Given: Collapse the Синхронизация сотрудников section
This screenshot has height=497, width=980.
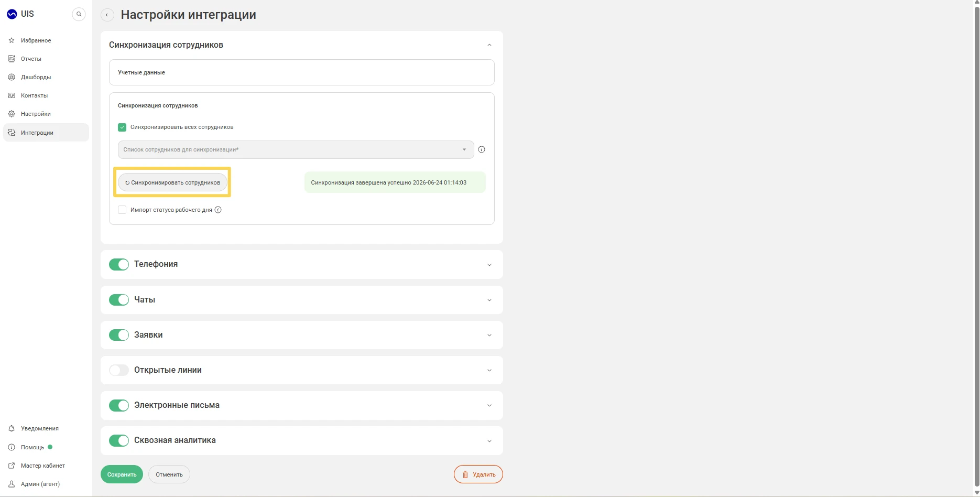Looking at the screenshot, I should point(489,45).
